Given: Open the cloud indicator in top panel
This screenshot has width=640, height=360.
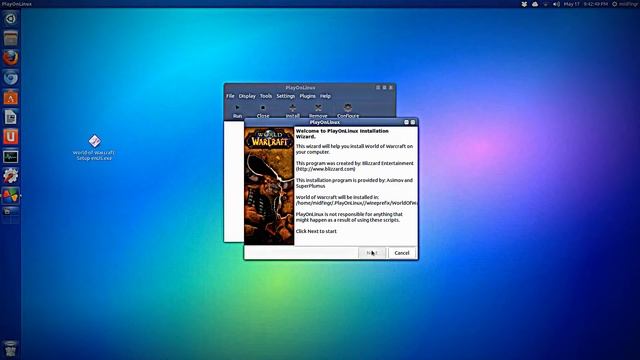Looking at the screenshot, I should [535, 4].
